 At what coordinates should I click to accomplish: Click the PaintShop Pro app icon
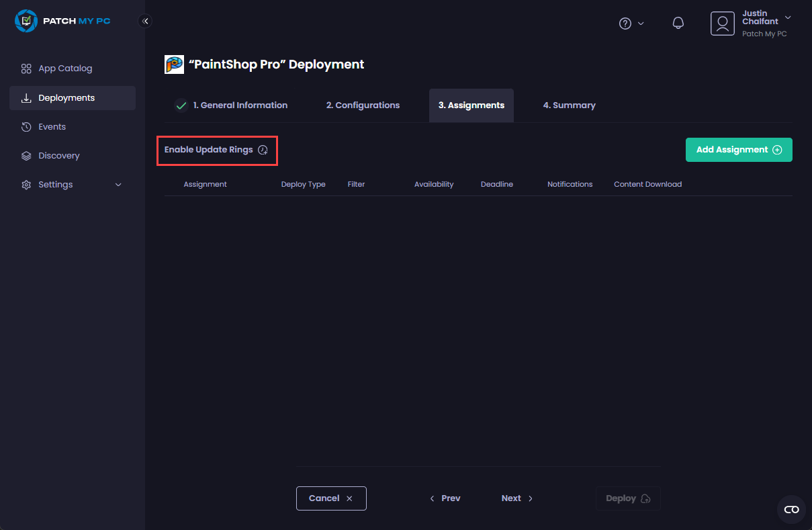174,64
